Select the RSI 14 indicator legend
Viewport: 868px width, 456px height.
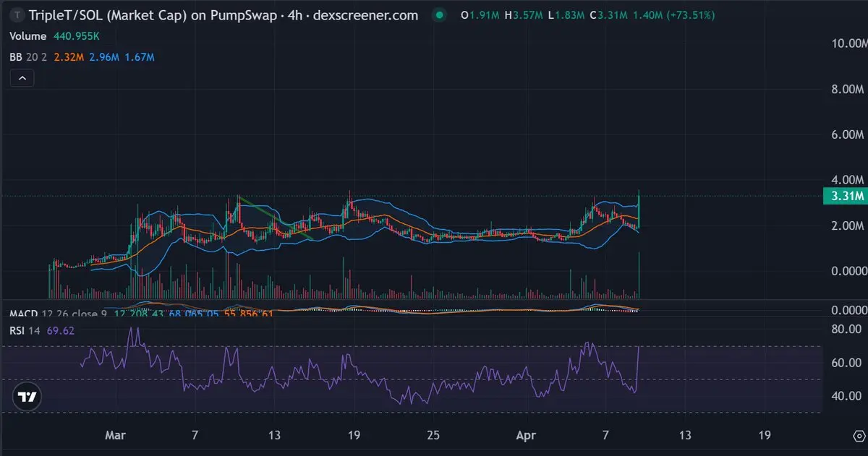[26, 331]
